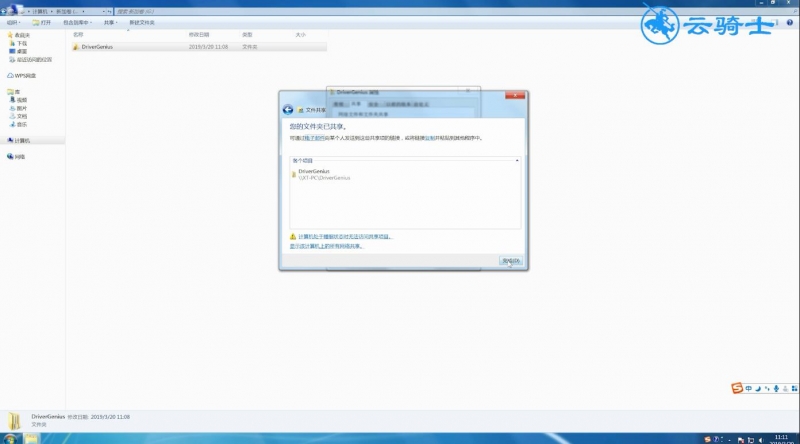Viewport: 800px width, 444px height.
Task: Select Favorites in the navigation pane
Action: (18, 35)
